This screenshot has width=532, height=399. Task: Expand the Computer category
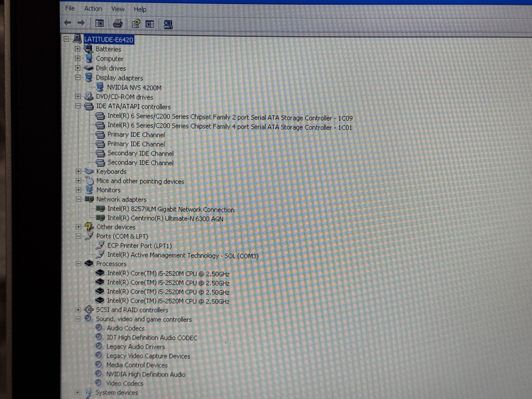(x=77, y=58)
